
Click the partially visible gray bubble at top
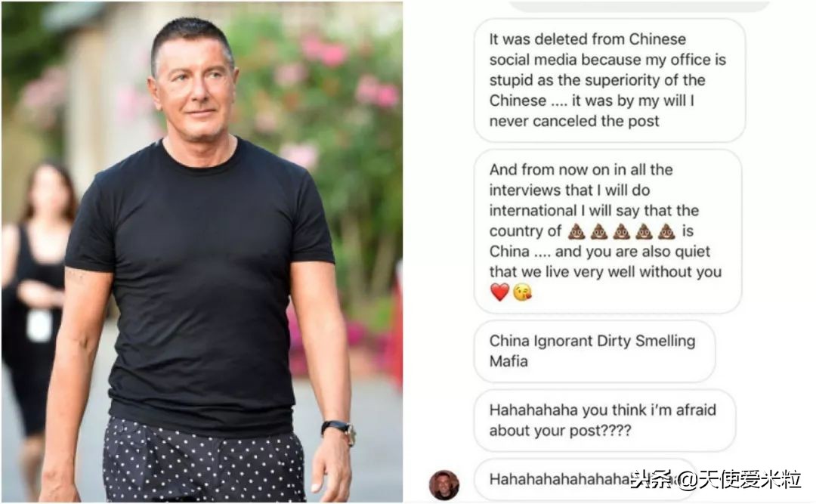coord(638,6)
